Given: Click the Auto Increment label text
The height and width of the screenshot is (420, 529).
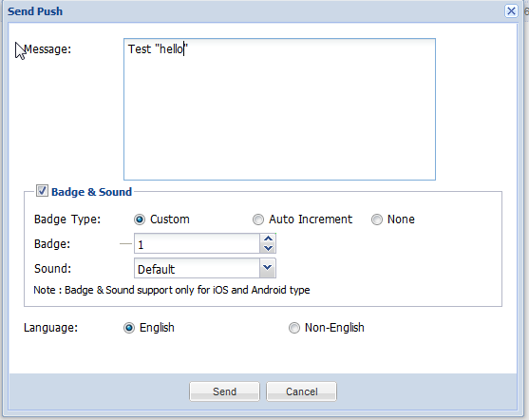Looking at the screenshot, I should 311,220.
